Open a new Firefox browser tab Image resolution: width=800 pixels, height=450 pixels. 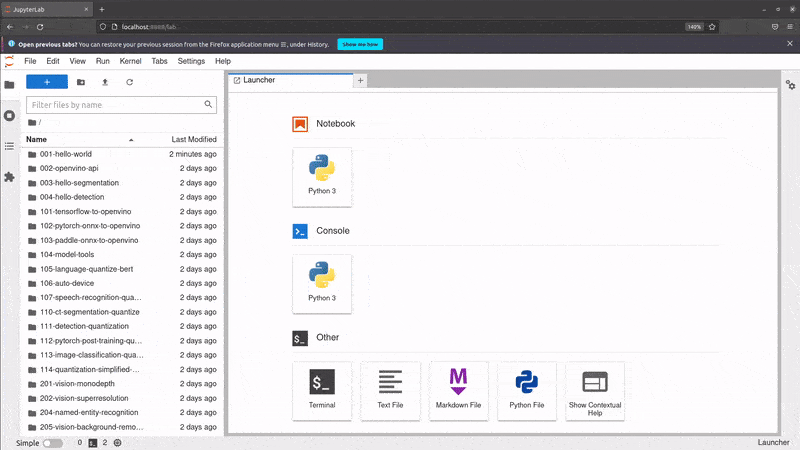[x=102, y=9]
